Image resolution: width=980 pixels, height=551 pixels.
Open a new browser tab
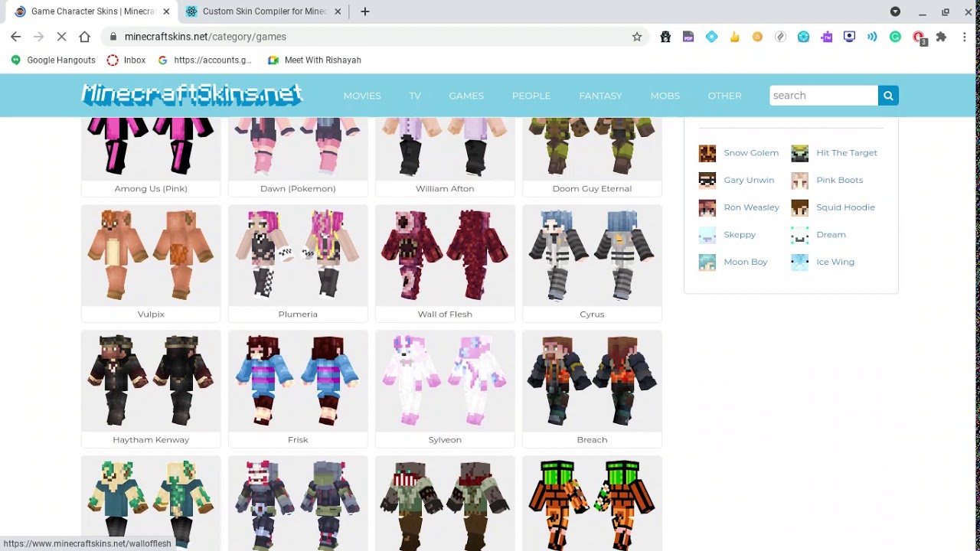click(364, 11)
